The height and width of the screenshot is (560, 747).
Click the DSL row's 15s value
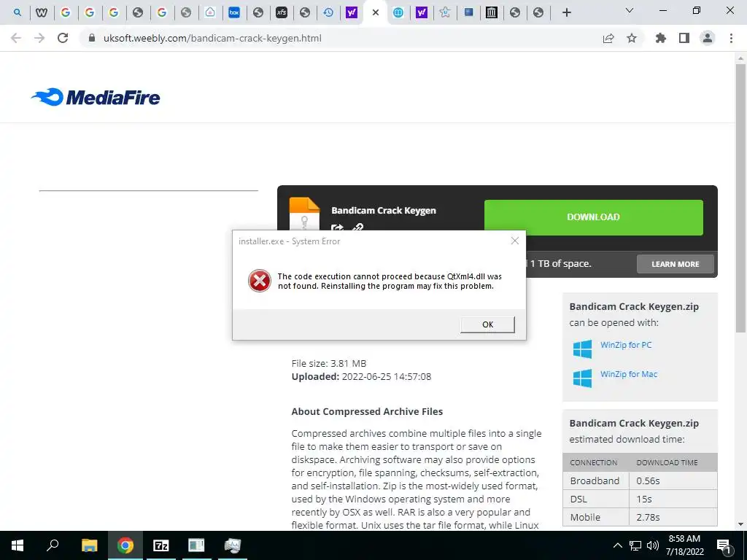click(643, 499)
